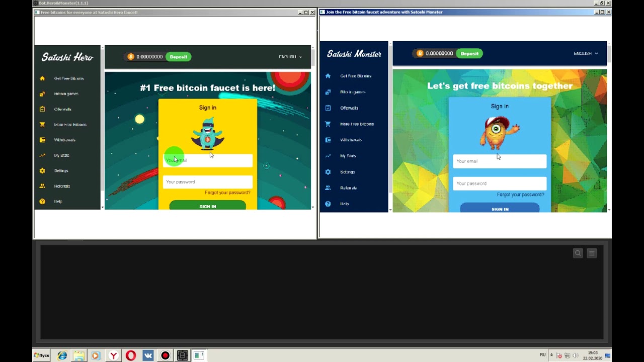Click the home icon in Satoshi Monster sidebar
The width and height of the screenshot is (644, 362).
(x=328, y=76)
